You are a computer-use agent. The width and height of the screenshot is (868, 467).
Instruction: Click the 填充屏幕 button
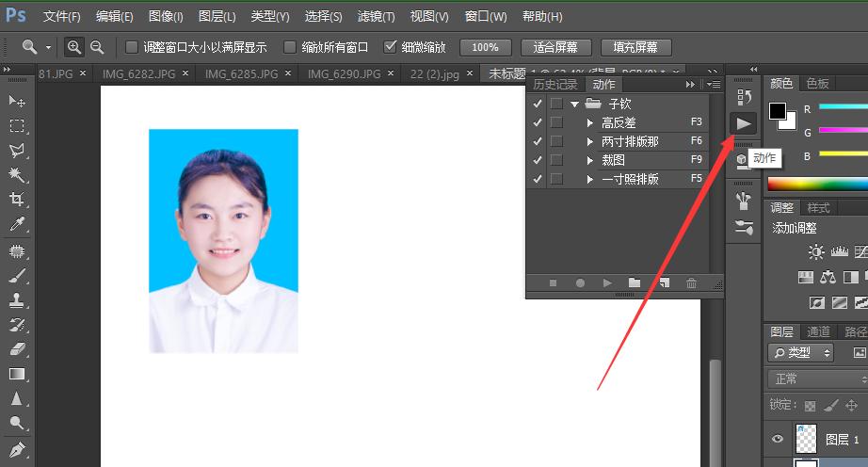(635, 48)
